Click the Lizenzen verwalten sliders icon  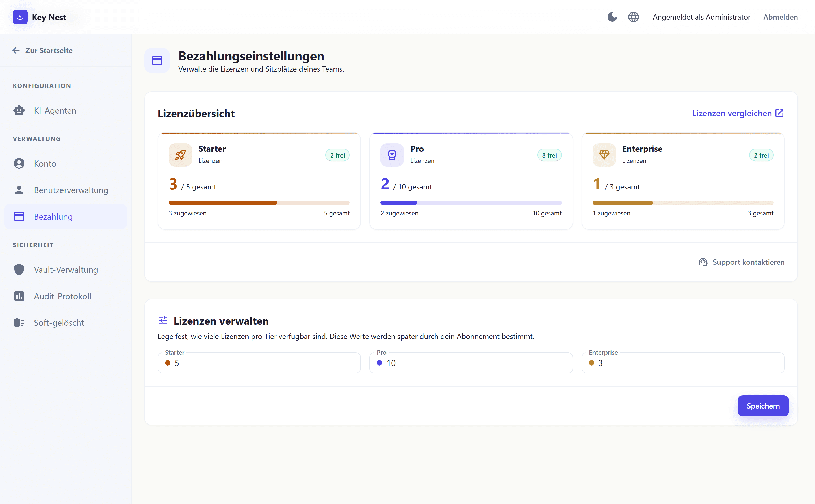coord(163,321)
